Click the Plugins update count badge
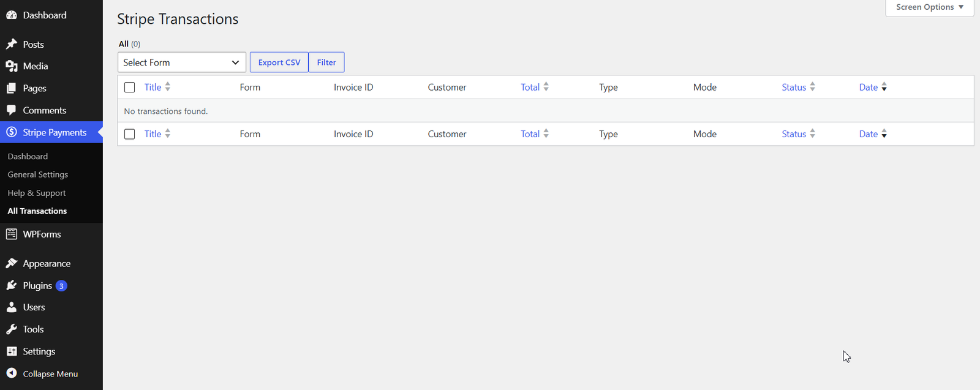 61,286
